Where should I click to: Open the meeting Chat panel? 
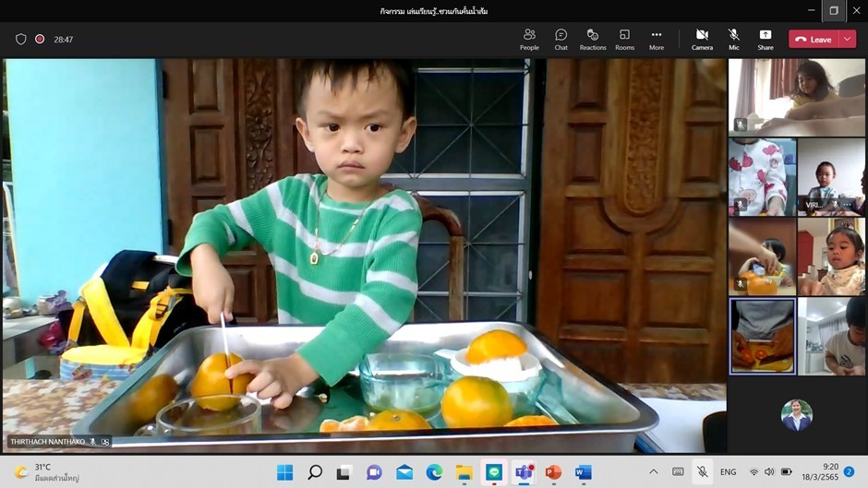561,39
